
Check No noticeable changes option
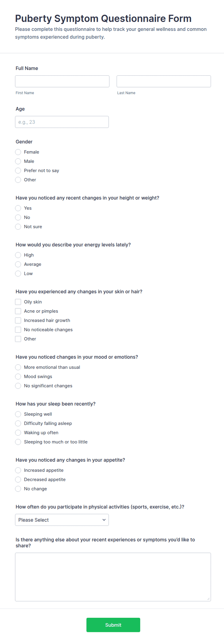pyautogui.click(x=18, y=330)
